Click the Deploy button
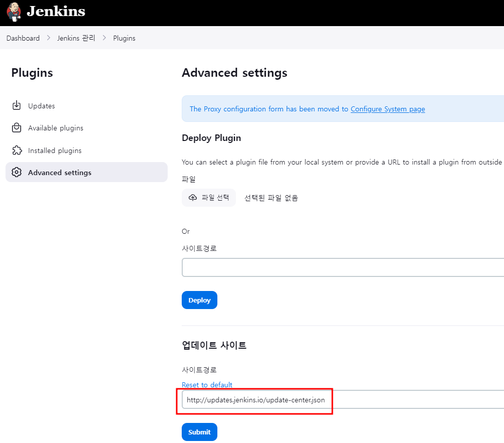 (x=199, y=300)
